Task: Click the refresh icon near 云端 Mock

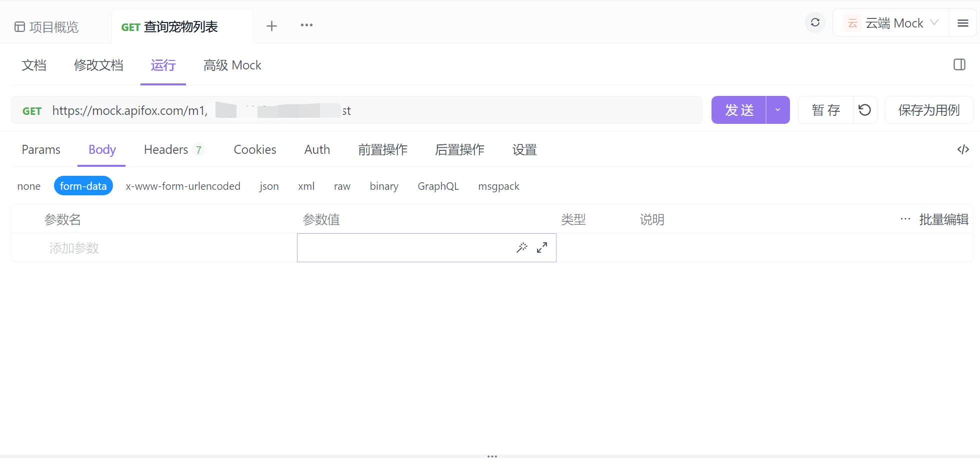Action: tap(814, 22)
